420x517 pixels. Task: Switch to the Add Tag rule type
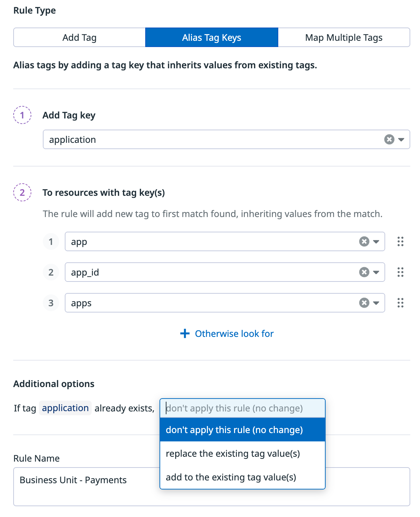(x=79, y=38)
